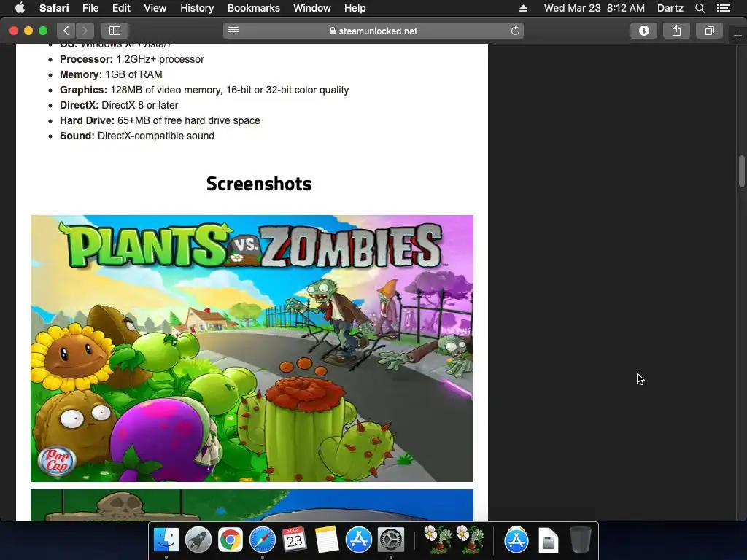Open Spotlight search magnifier

(x=700, y=8)
